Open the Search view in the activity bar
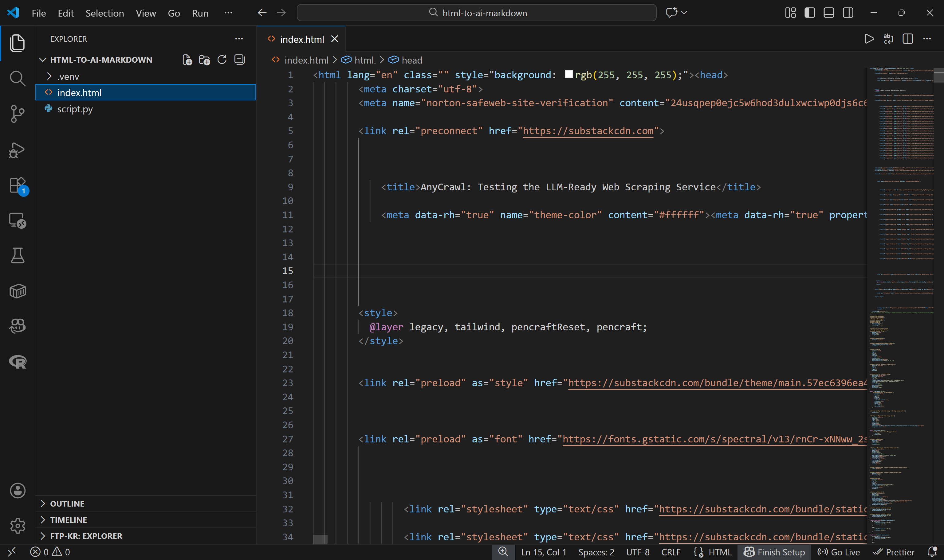Image resolution: width=944 pixels, height=560 pixels. tap(18, 79)
